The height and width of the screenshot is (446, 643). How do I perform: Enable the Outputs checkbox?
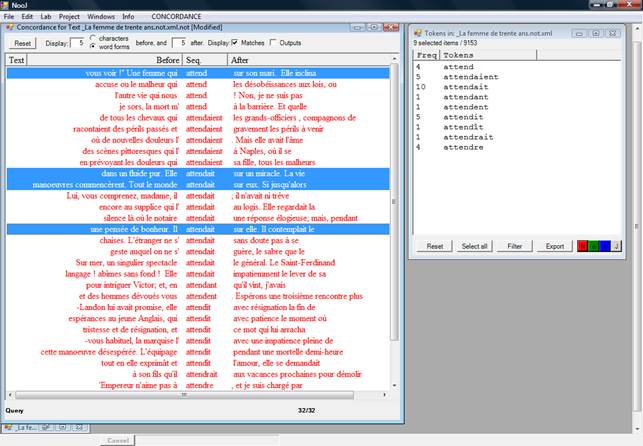[273, 43]
